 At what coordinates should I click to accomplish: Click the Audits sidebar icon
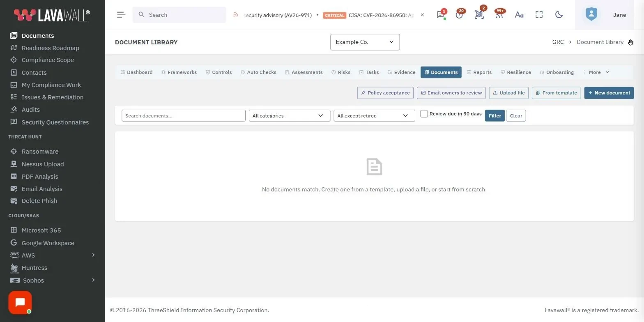pyautogui.click(x=14, y=110)
